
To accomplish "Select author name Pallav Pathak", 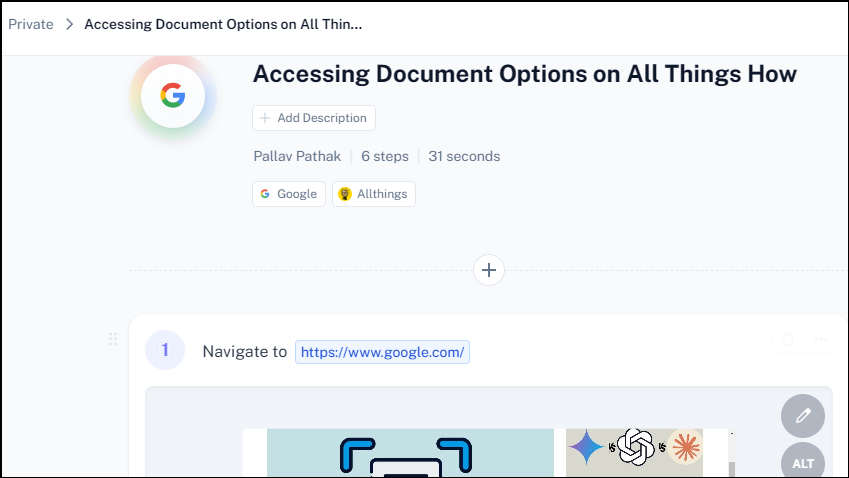I will (297, 156).
